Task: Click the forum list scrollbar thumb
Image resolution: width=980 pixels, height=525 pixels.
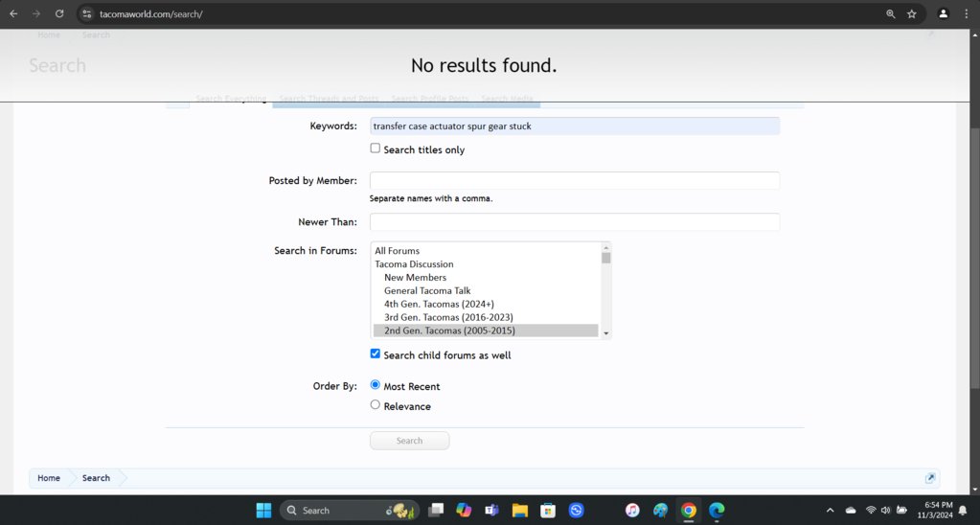Action: pos(605,258)
